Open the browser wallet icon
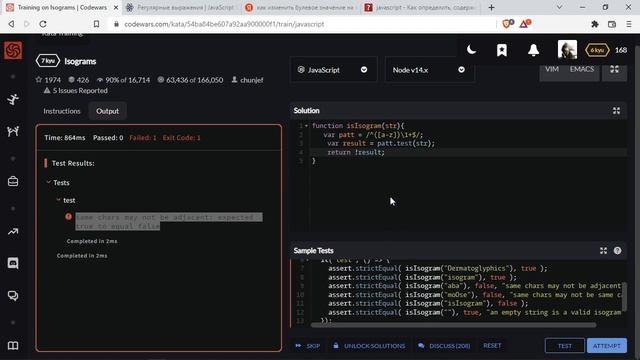 click(612, 24)
